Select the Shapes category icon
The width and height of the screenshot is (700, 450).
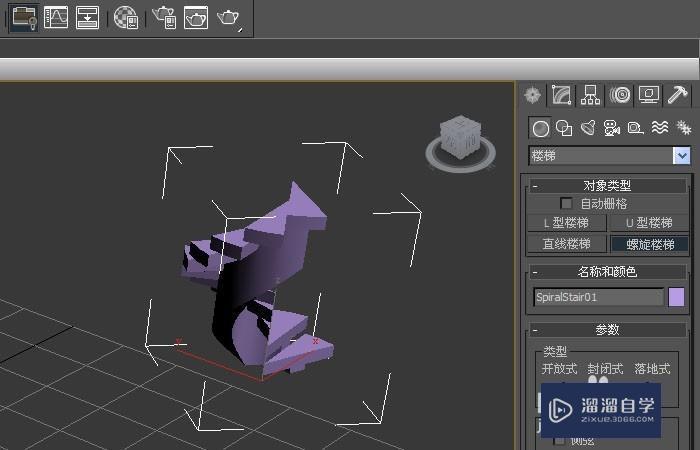click(x=564, y=129)
